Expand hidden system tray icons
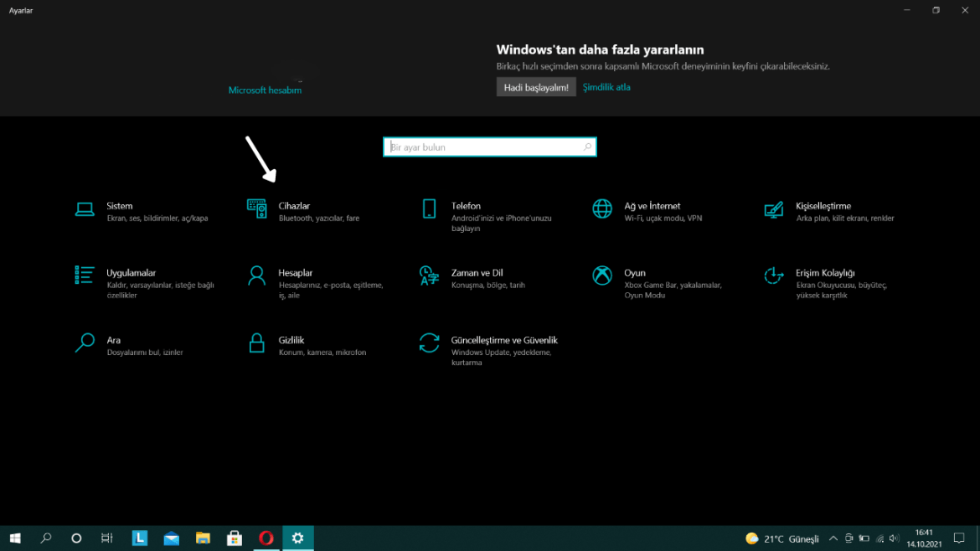Image resolution: width=980 pixels, height=551 pixels. pyautogui.click(x=833, y=538)
